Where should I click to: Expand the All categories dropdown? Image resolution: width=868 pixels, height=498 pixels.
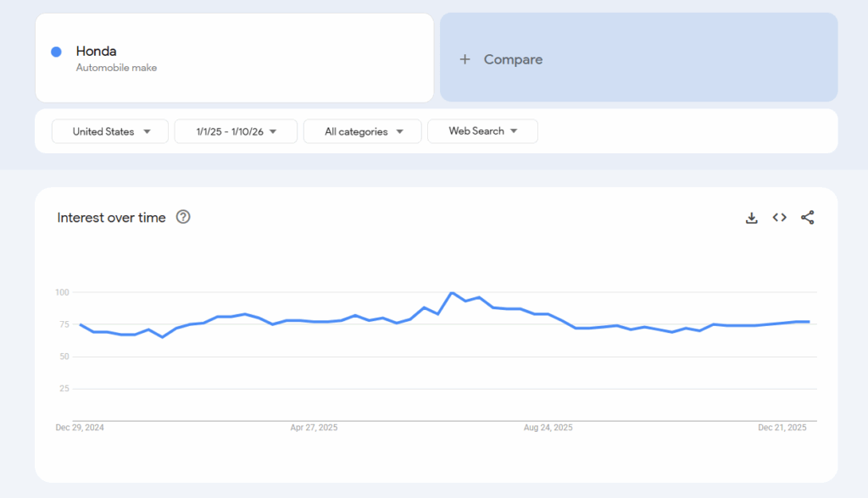[x=362, y=131]
